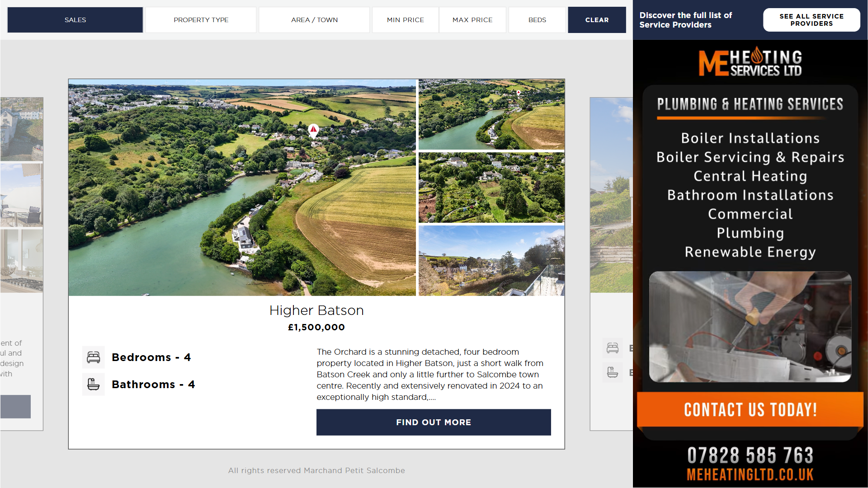Expand the Beds filter
This screenshot has height=488, width=868.
point(537,20)
